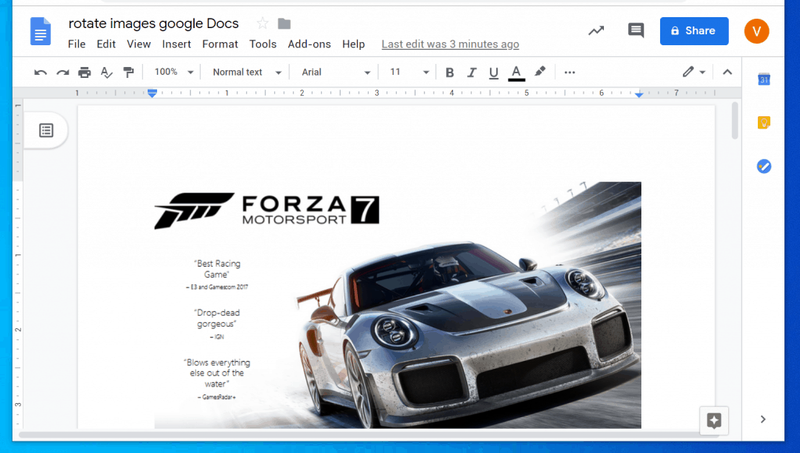
Task: Open Google Keep side panel
Action: click(764, 122)
